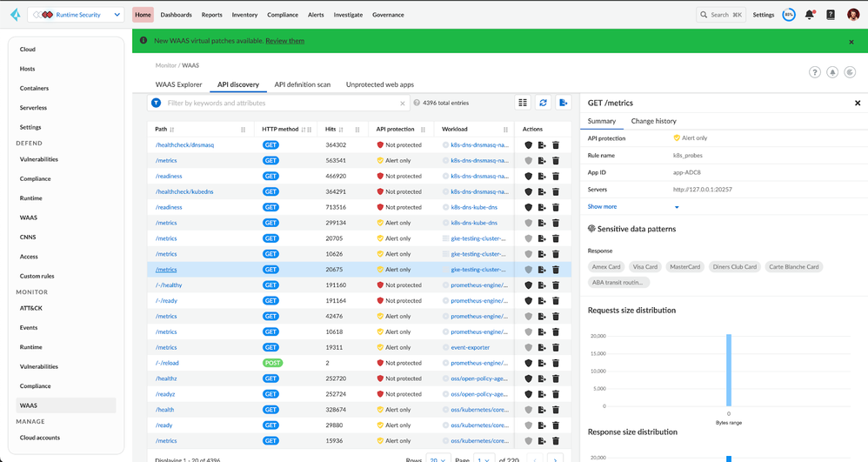Image resolution: width=868 pixels, height=462 pixels.
Task: Open the help question mark icon
Action: pos(815,72)
